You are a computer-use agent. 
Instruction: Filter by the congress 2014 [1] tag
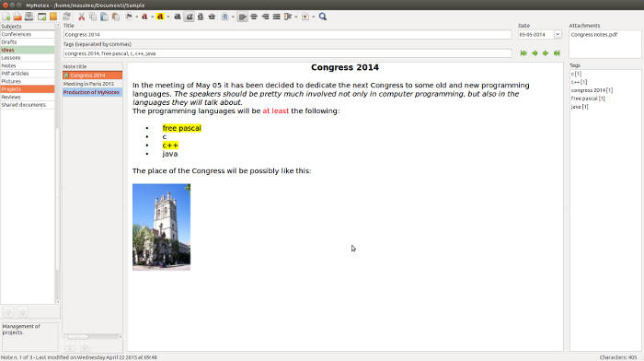pyautogui.click(x=592, y=90)
